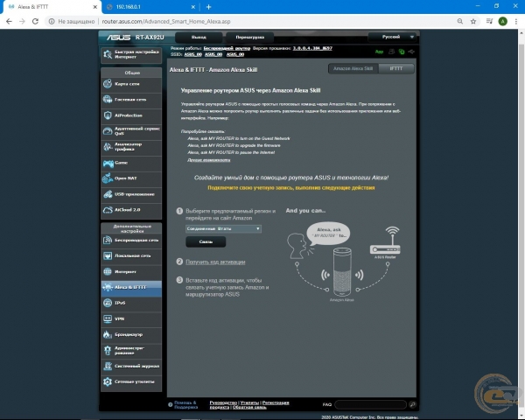Switch to the Amazon Alexa Skill tab
Screen dimensions: 525x420
(x=353, y=68)
